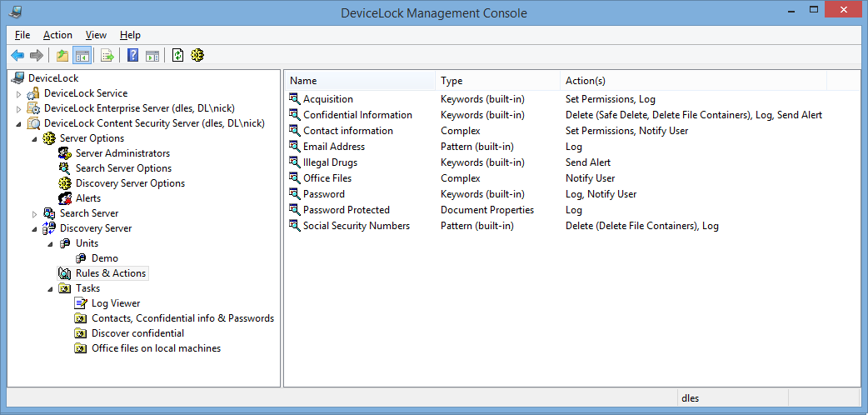The height and width of the screenshot is (415, 868).
Task: Open the Action menu
Action: click(x=57, y=35)
